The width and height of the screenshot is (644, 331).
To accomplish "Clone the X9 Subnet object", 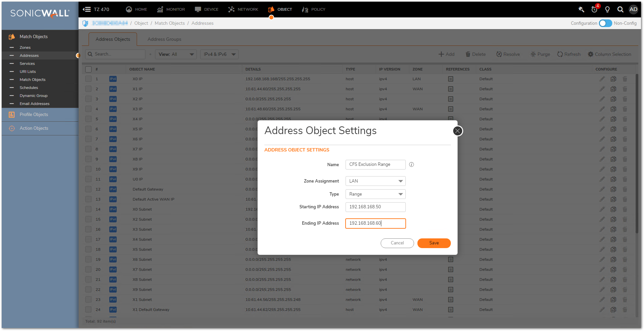I will click(613, 290).
